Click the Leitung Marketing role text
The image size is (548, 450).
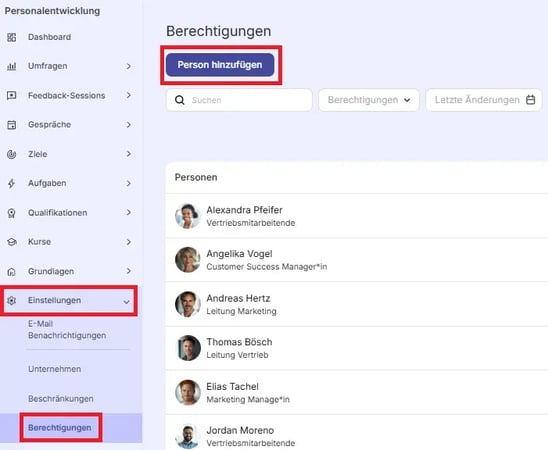(x=241, y=311)
